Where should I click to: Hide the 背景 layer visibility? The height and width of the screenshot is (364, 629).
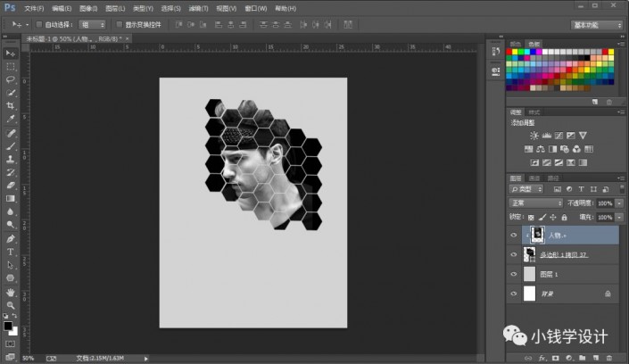point(513,293)
